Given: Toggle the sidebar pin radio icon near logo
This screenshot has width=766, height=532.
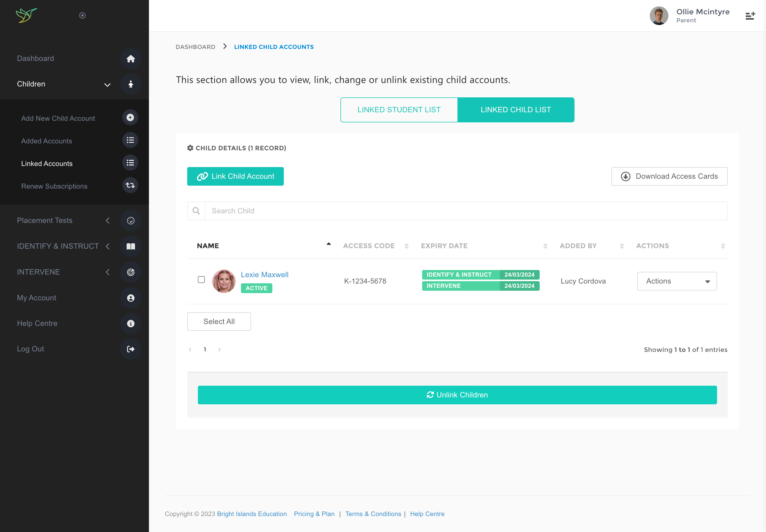Looking at the screenshot, I should tap(82, 15).
